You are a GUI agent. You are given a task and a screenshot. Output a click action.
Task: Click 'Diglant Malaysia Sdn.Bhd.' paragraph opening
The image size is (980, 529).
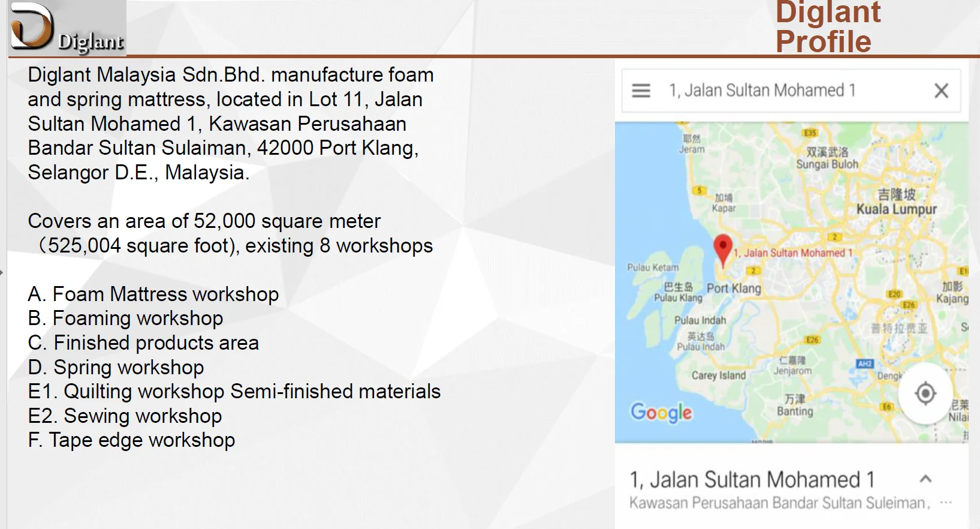(x=146, y=75)
